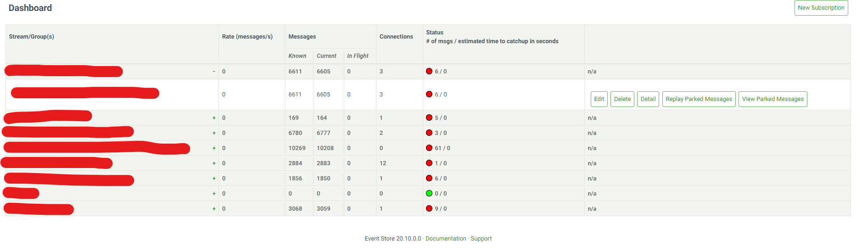Expand the stream row with 10269 known messages

[214, 148]
